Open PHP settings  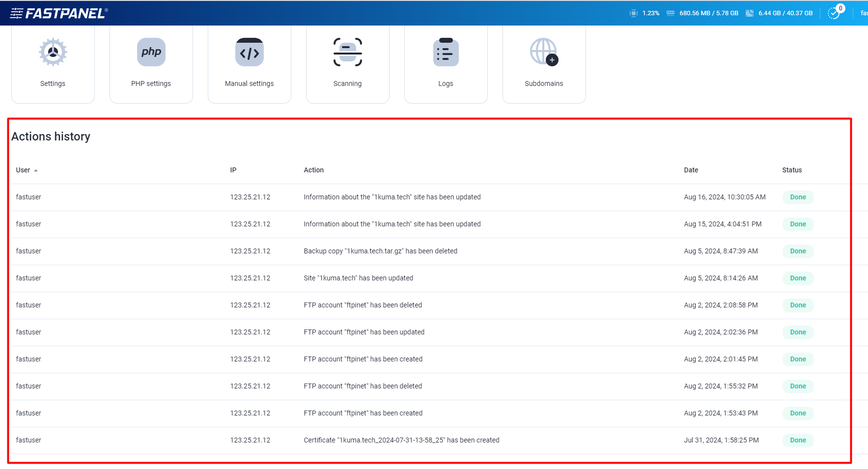click(x=151, y=52)
